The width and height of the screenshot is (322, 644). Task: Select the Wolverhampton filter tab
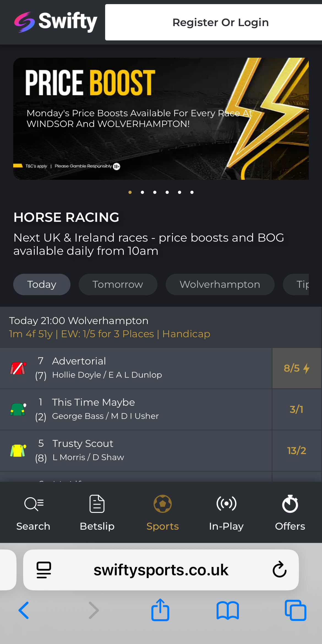(220, 284)
